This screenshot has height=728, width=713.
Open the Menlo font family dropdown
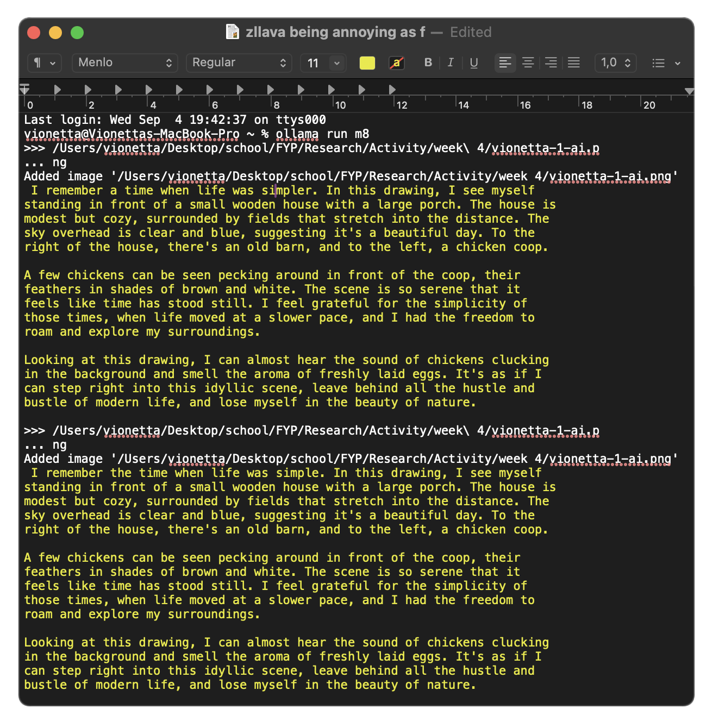coord(124,63)
